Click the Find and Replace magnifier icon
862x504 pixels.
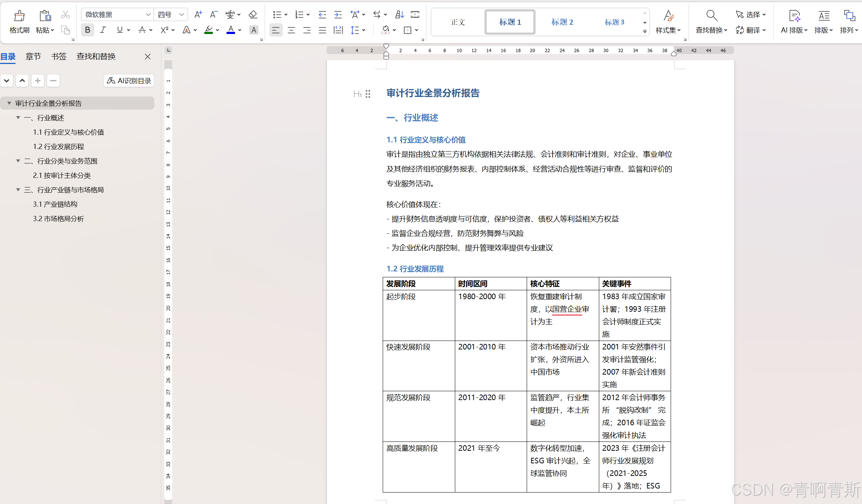(x=711, y=16)
